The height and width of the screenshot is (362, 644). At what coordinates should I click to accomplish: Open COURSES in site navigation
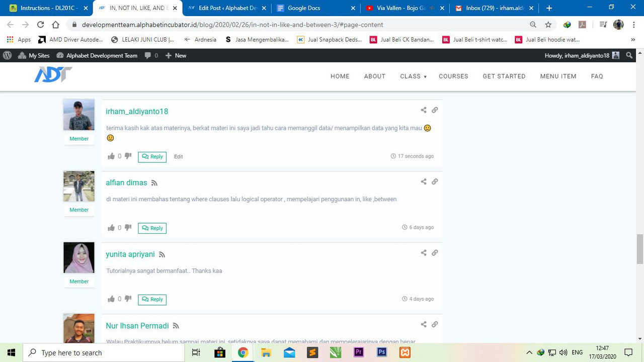point(453,76)
